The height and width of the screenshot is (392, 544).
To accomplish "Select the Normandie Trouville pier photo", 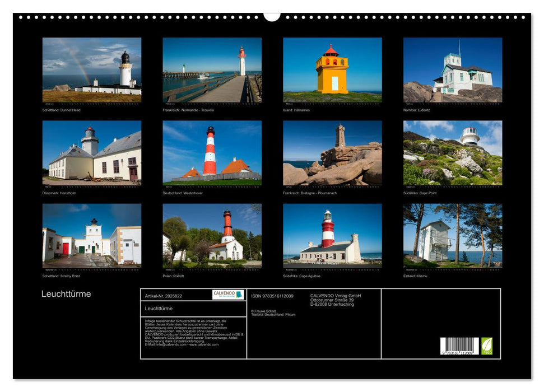I will coord(212,70).
